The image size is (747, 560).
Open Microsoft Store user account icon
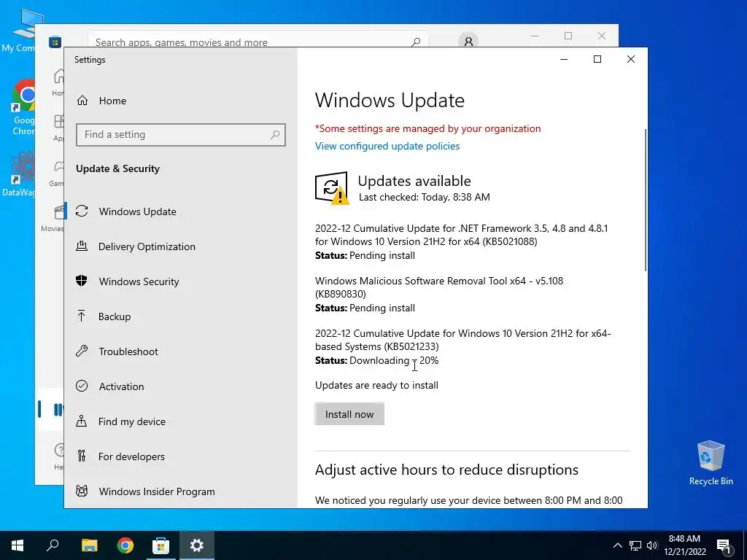click(x=468, y=42)
